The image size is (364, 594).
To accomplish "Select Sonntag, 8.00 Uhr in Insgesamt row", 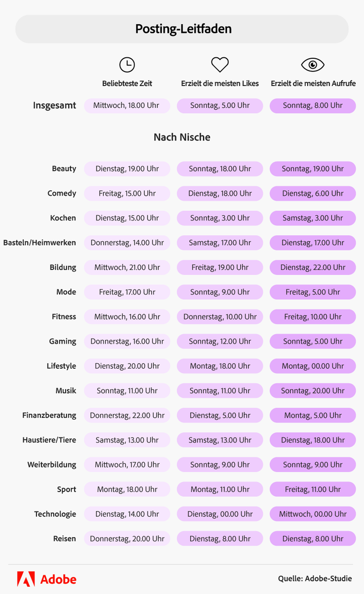I will (313, 105).
